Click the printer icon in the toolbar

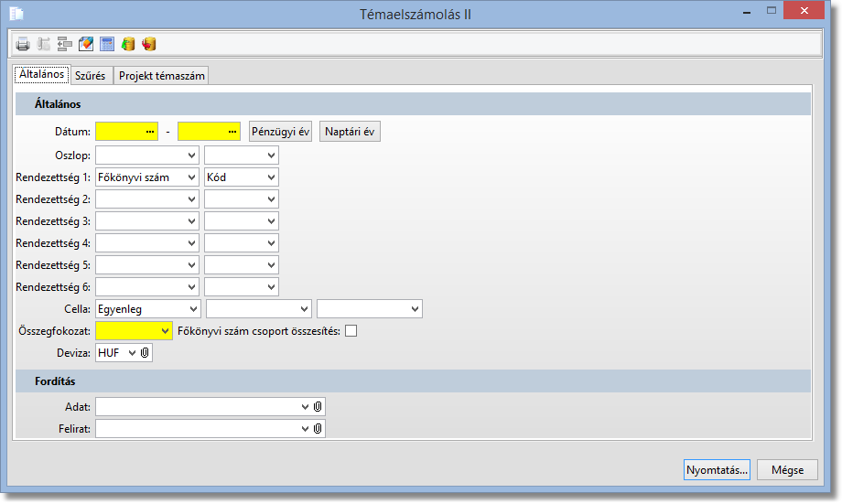(x=23, y=44)
